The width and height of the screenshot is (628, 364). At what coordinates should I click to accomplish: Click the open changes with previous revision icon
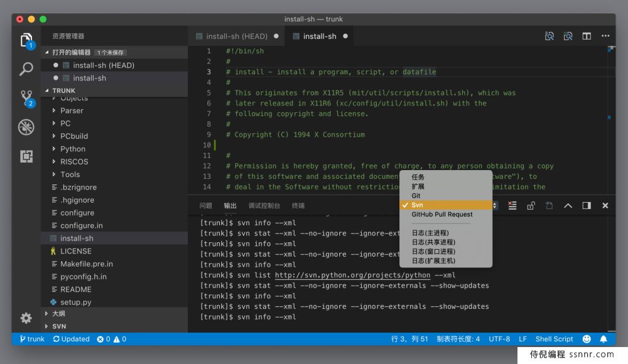pos(549,36)
